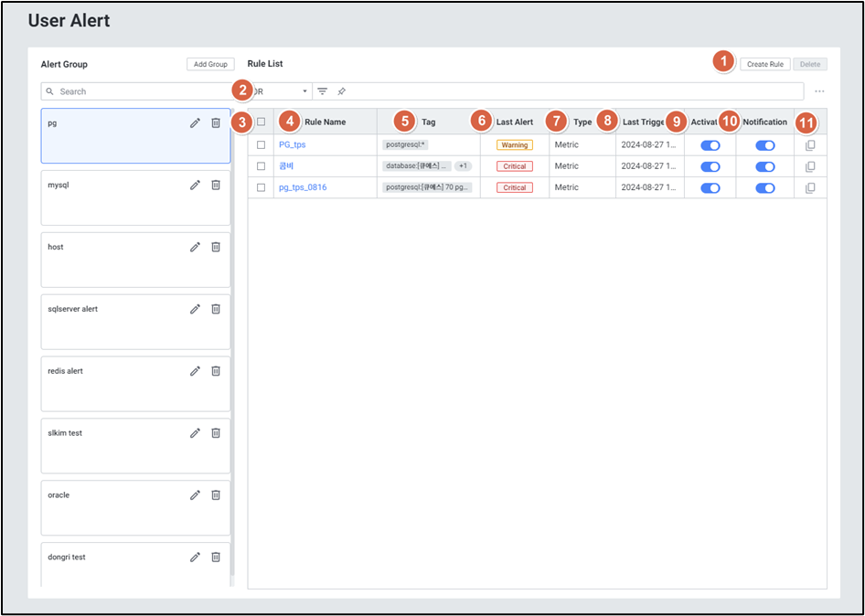
Task: Copy the PG_tps rule using duplicate icon
Action: (810, 145)
